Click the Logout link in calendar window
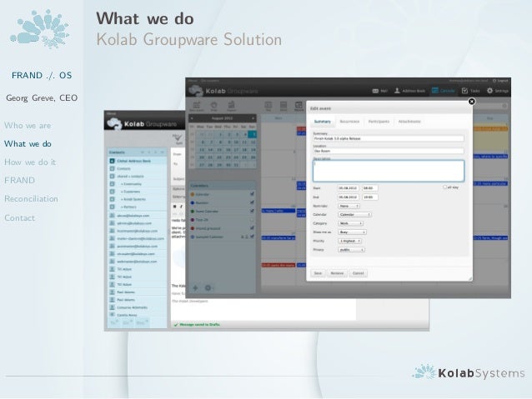 click(500, 81)
